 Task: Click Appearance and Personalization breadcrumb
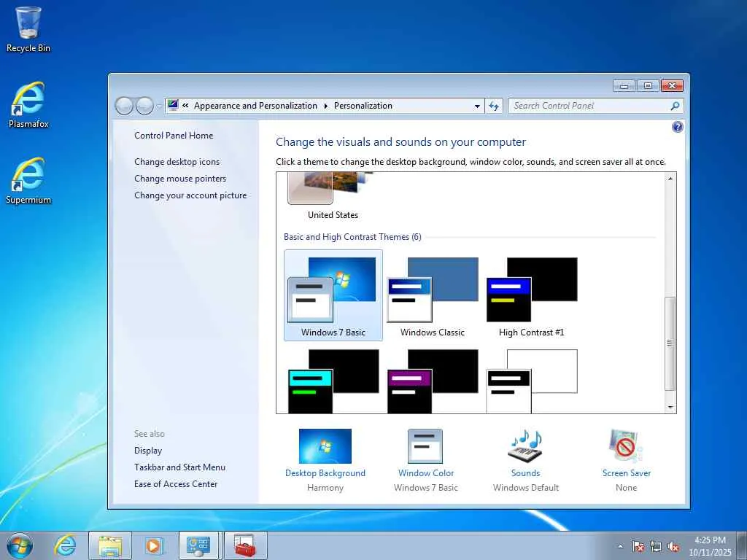pyautogui.click(x=255, y=106)
